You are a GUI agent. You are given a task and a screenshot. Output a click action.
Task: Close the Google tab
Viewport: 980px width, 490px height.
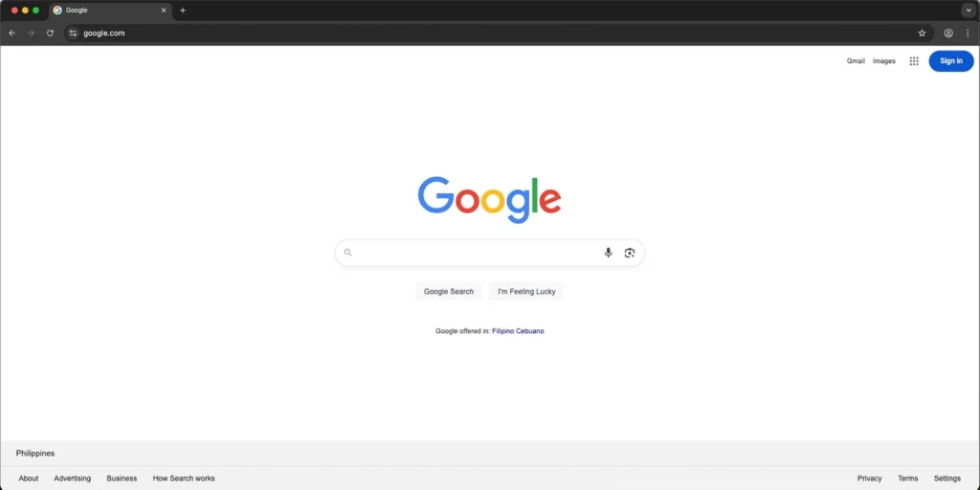164,10
